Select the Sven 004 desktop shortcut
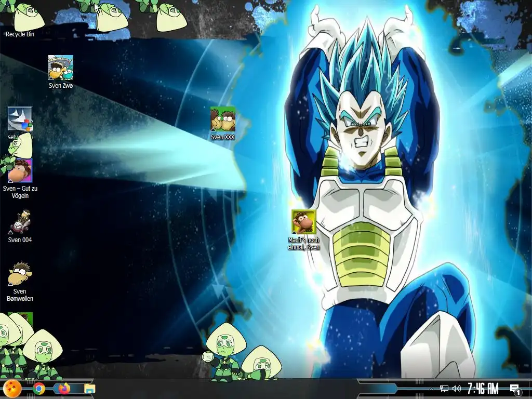The height and width of the screenshot is (399, 532). [20, 227]
